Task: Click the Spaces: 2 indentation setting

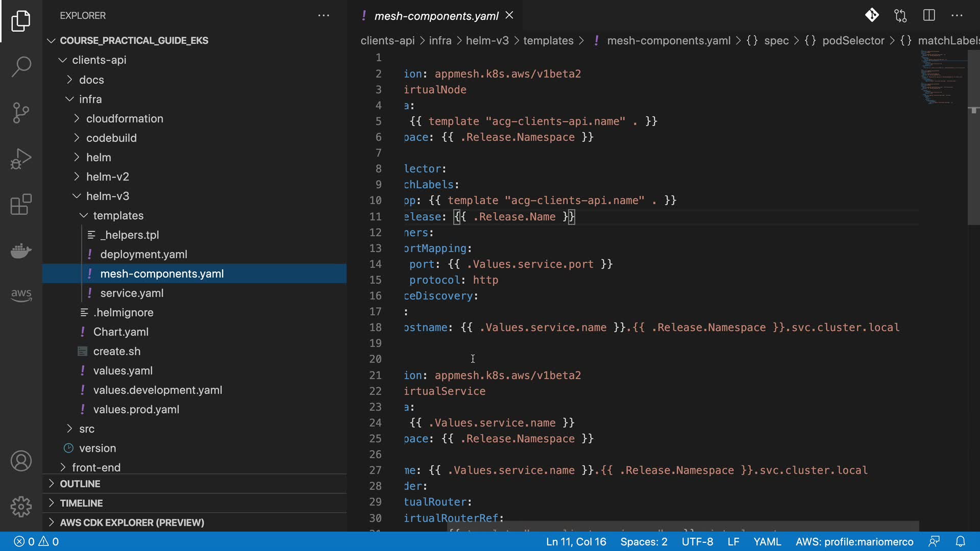Action: pos(644,541)
